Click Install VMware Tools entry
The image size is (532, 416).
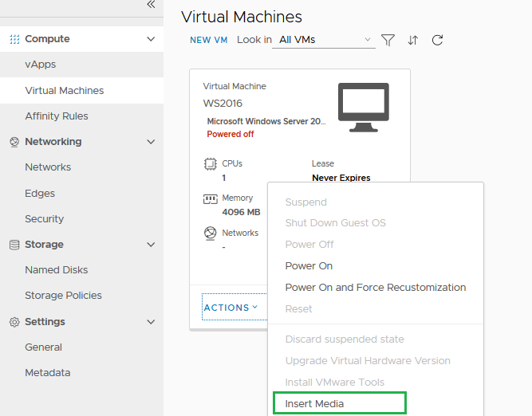(334, 382)
